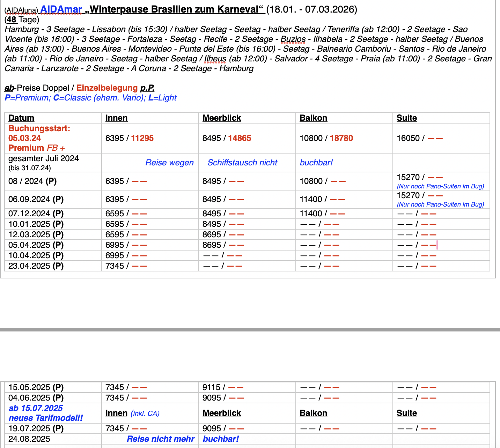Click Ilhabela in the route description

[328, 39]
